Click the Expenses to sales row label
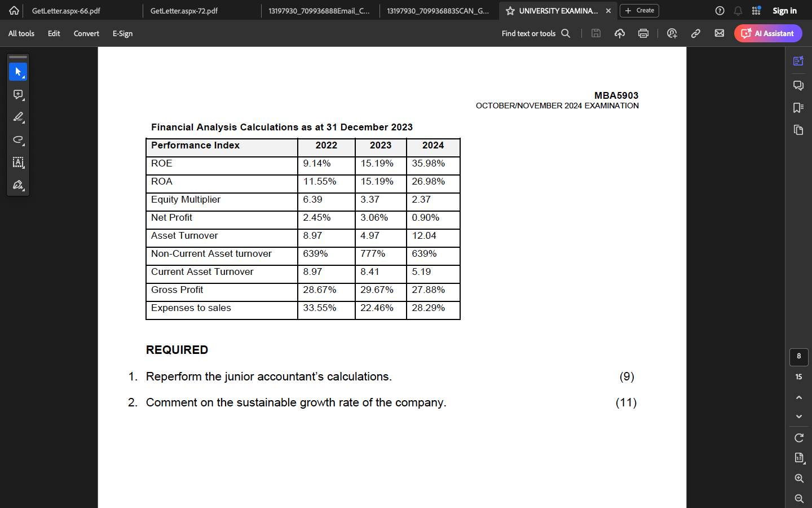Viewport: 812px width, 508px height. coord(191,308)
